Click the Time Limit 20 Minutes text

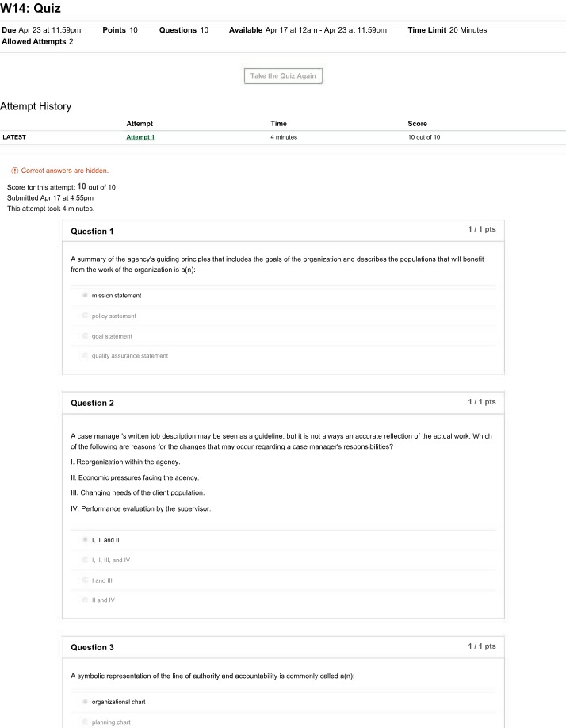[447, 29]
